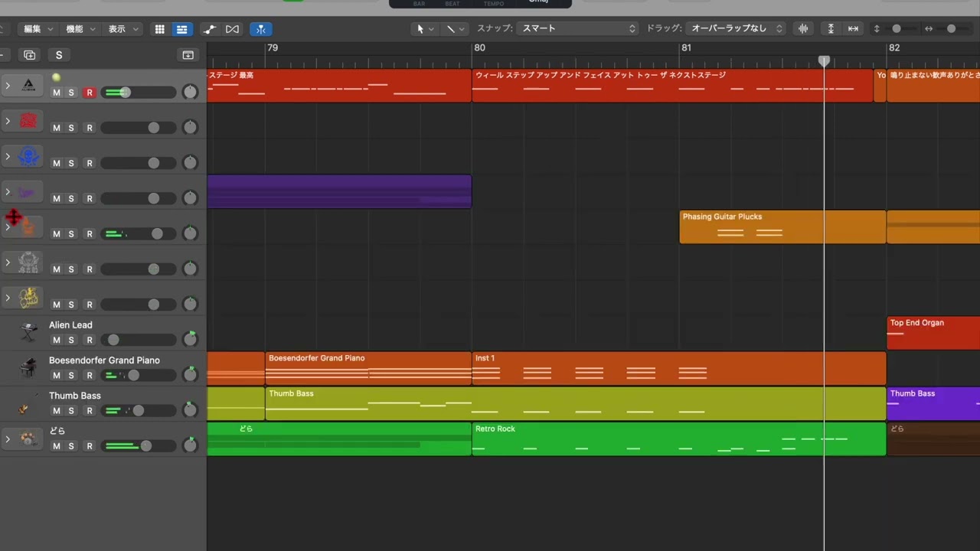Screen dimensions: 980x551
Task: Click the Flex bowtie icon
Action: point(232,29)
